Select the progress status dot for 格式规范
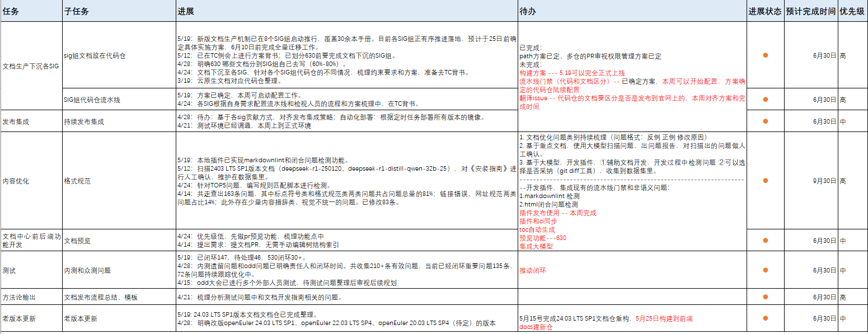This screenshot has width=868, height=334. pos(765,181)
